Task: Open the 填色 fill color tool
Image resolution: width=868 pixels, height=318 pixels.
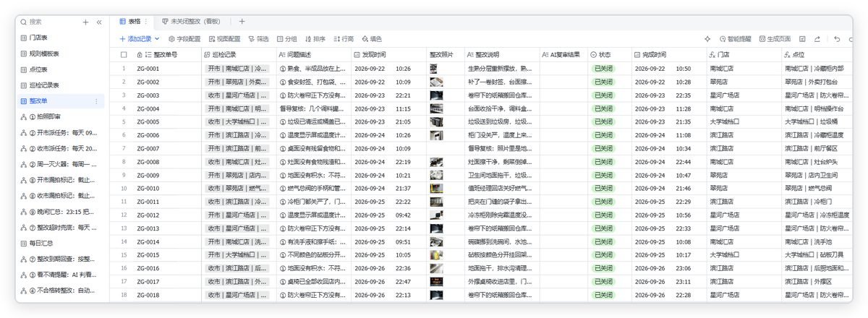Action: point(372,39)
